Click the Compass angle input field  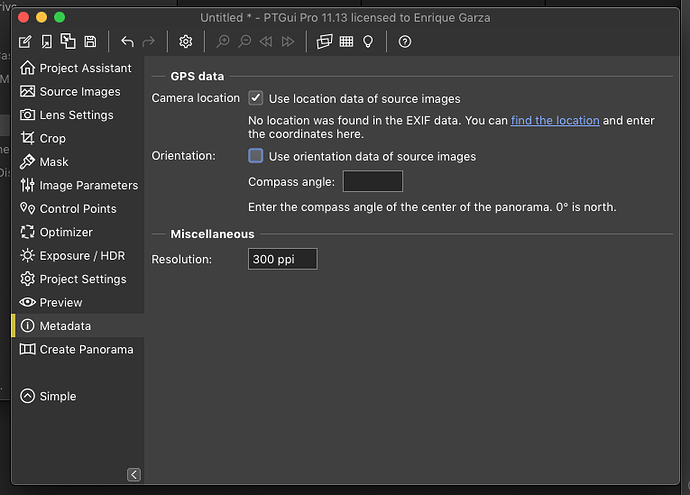[x=372, y=181]
